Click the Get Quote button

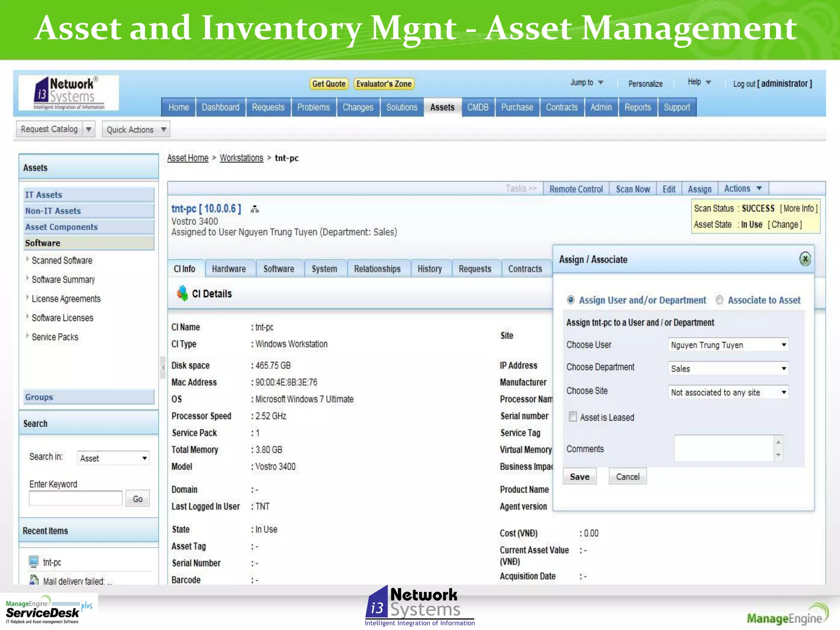(x=329, y=84)
